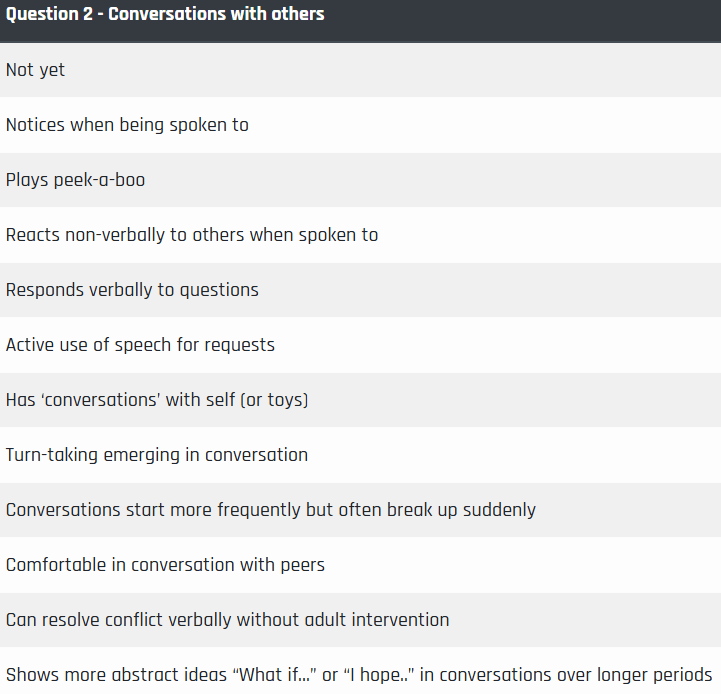The image size is (721, 694).
Task: Choose 'Comfortable in conversation with peers'
Action: tap(360, 565)
